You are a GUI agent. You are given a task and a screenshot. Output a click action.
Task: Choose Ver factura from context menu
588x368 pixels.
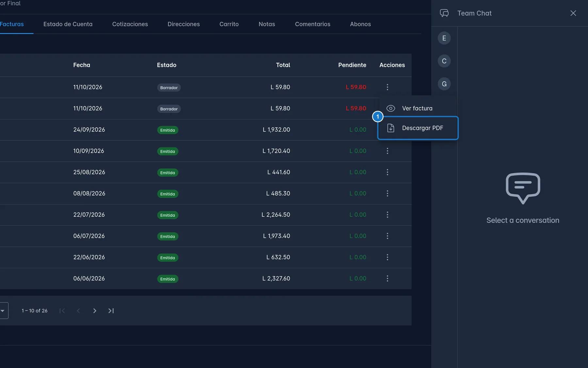pyautogui.click(x=418, y=108)
